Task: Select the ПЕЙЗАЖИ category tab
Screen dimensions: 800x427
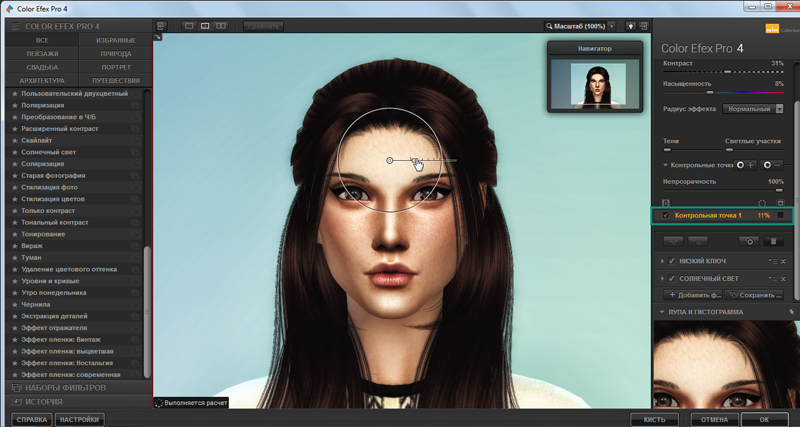Action: 42,54
